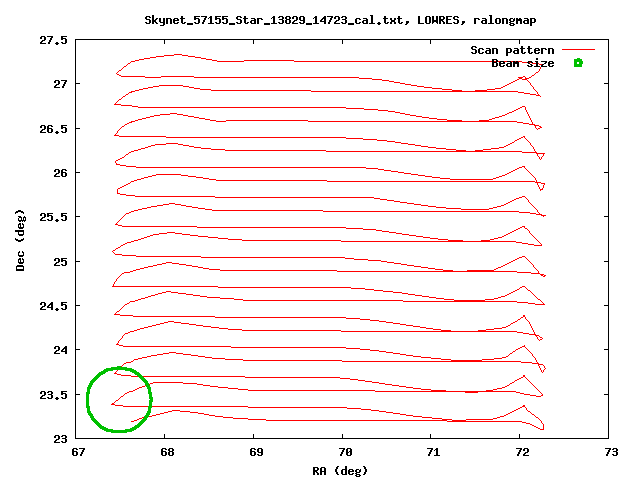Click the y-axis tick label 26.5
Image resolution: width=640 pixels, height=480 pixels.
[53, 129]
